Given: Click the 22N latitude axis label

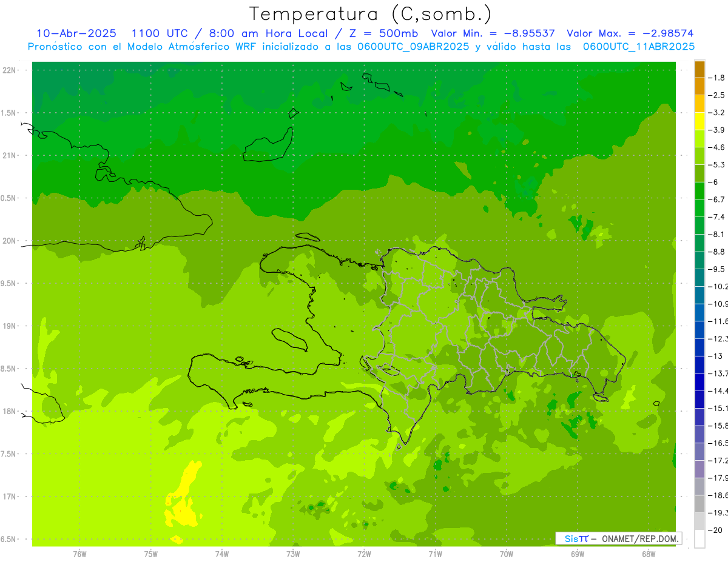Looking at the screenshot, I should (x=9, y=70).
